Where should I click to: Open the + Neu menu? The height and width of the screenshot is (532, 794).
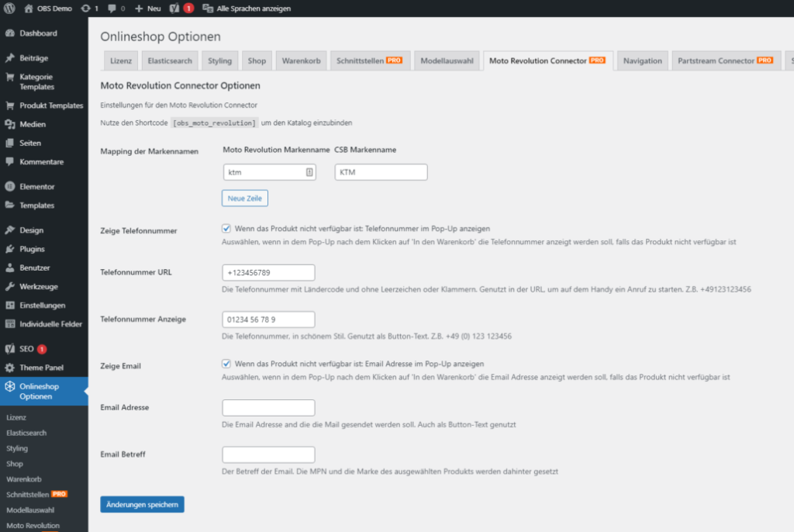[147, 8]
